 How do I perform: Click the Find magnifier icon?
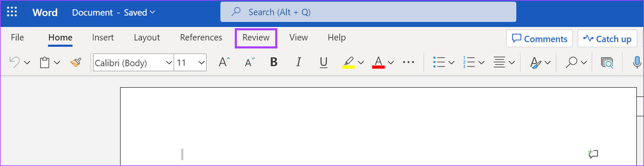(x=572, y=63)
